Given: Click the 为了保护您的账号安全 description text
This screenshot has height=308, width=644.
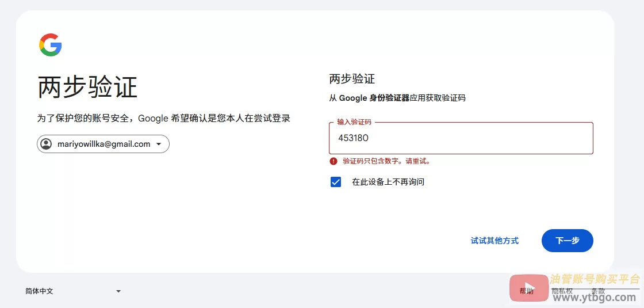Looking at the screenshot, I should 163,119.
